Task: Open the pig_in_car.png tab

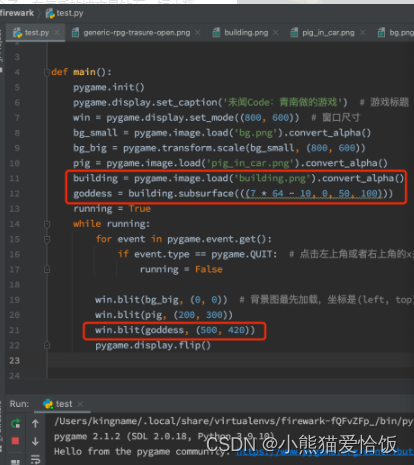Action: pyautogui.click(x=328, y=33)
